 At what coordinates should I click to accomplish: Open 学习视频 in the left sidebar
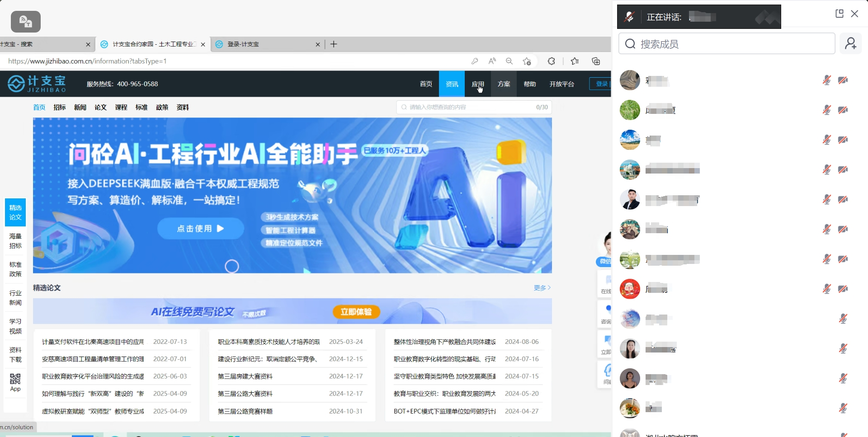pos(15,326)
